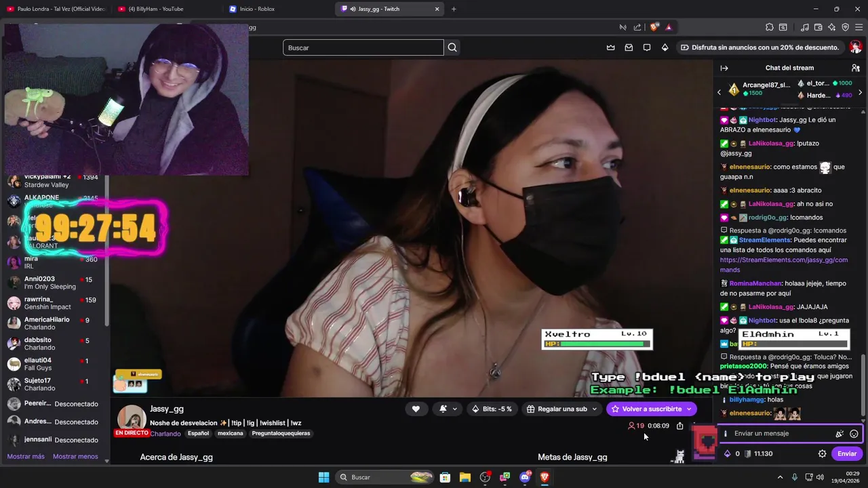The image size is (868, 488).
Task: Open chat community users list icon
Action: 856,68
